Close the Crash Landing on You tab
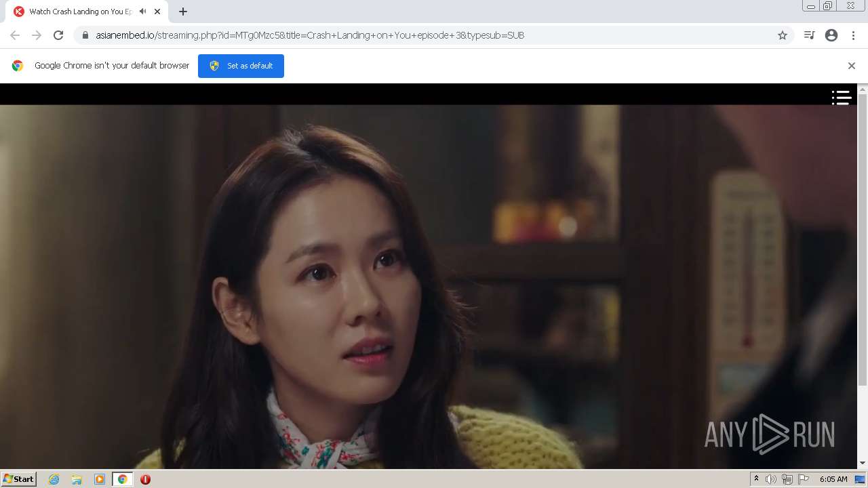The height and width of the screenshot is (488, 868). [x=157, y=12]
